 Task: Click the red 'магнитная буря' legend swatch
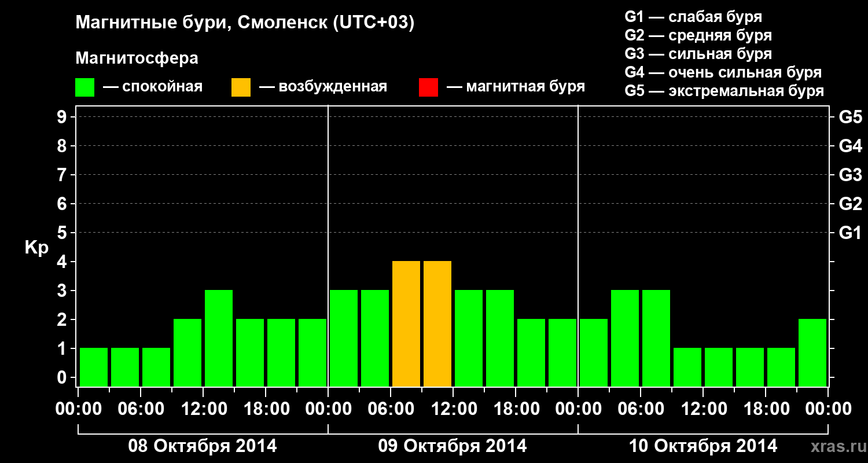[428, 87]
